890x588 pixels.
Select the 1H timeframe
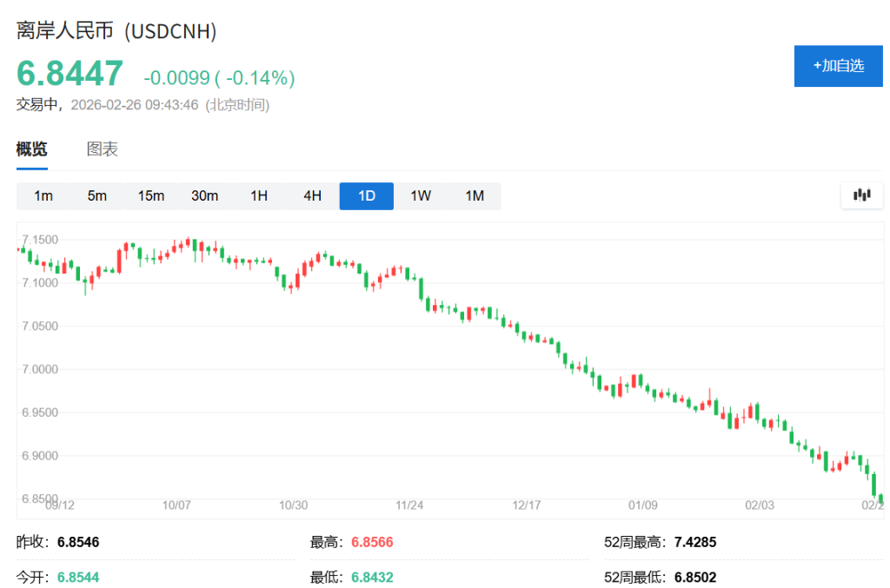[259, 195]
